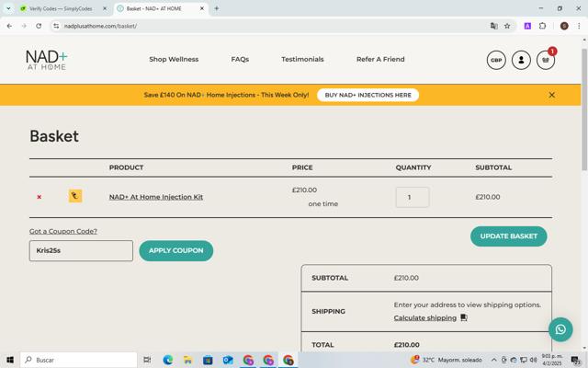Click the Buscar taskbar search box
This screenshot has width=588, height=368.
click(x=79, y=360)
